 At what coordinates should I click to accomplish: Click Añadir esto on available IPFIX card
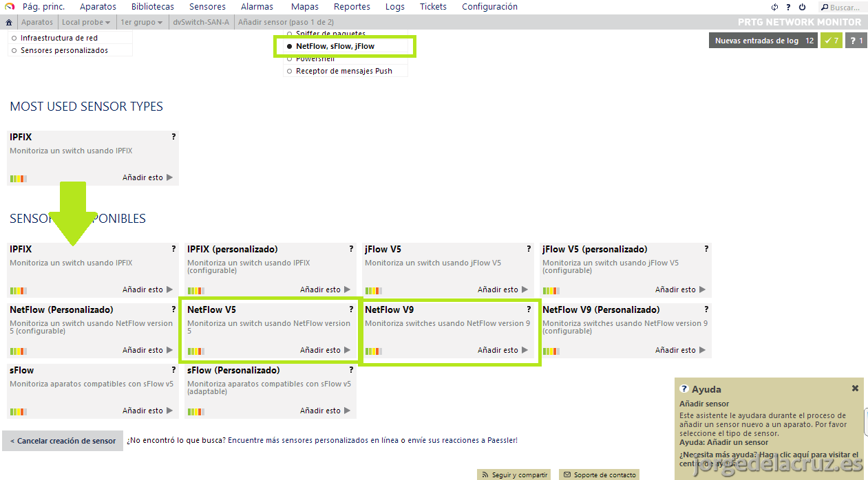click(x=147, y=290)
